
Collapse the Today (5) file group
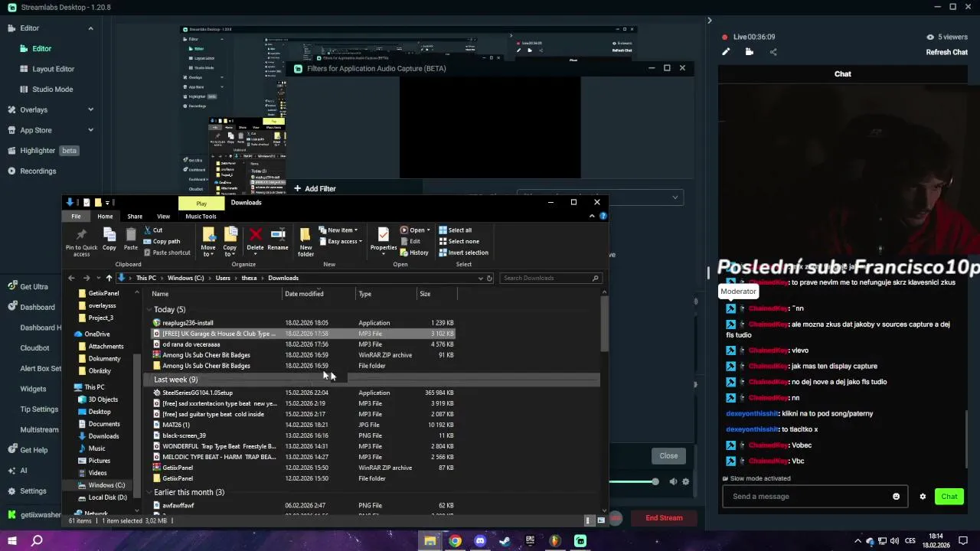click(149, 310)
